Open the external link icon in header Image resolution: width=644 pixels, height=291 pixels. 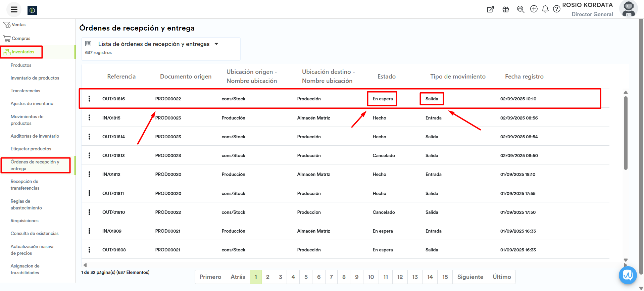click(x=490, y=9)
